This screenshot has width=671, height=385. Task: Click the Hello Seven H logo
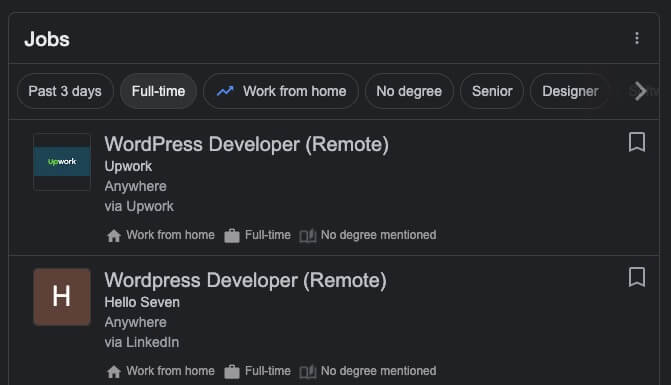click(62, 297)
